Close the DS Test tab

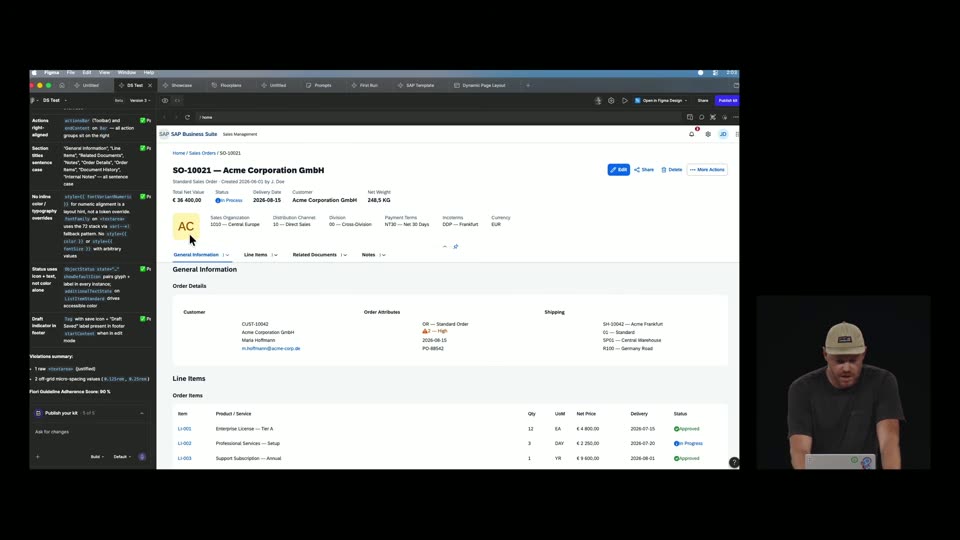tap(150, 85)
